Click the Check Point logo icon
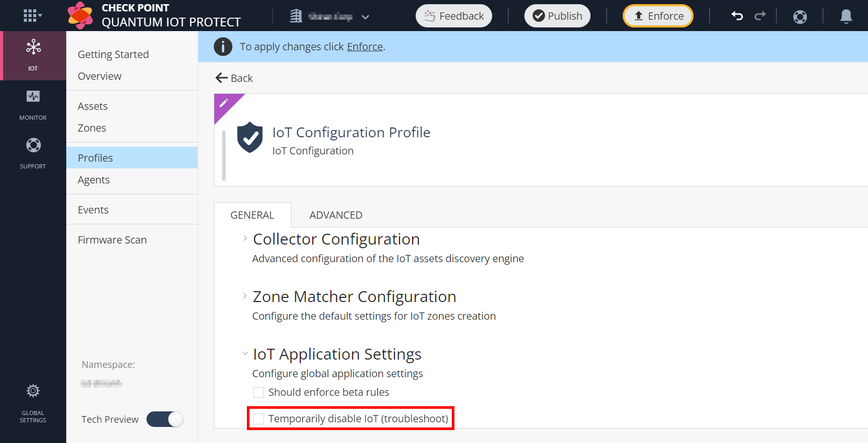This screenshot has width=868, height=443. [x=80, y=16]
